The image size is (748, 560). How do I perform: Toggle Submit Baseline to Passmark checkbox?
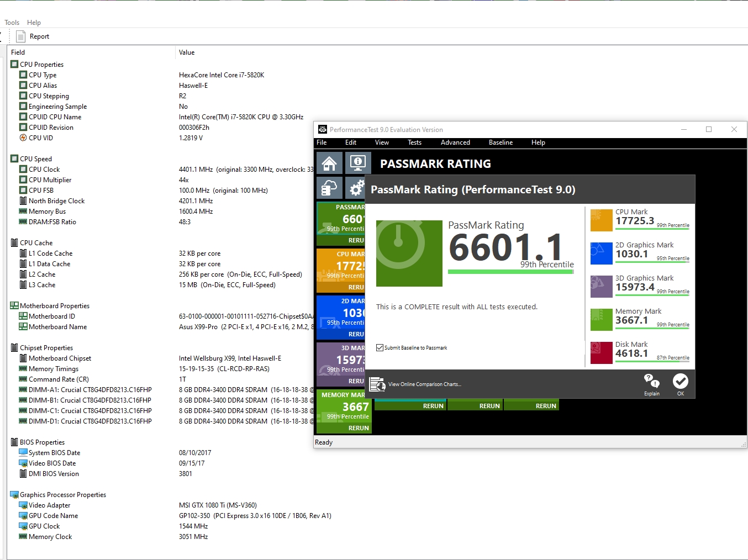[x=380, y=348]
